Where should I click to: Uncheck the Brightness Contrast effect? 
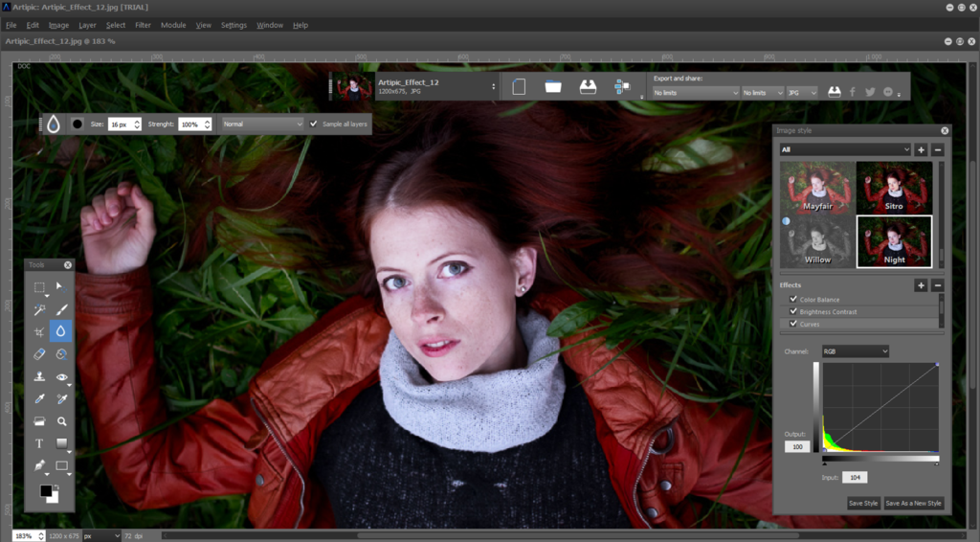793,311
